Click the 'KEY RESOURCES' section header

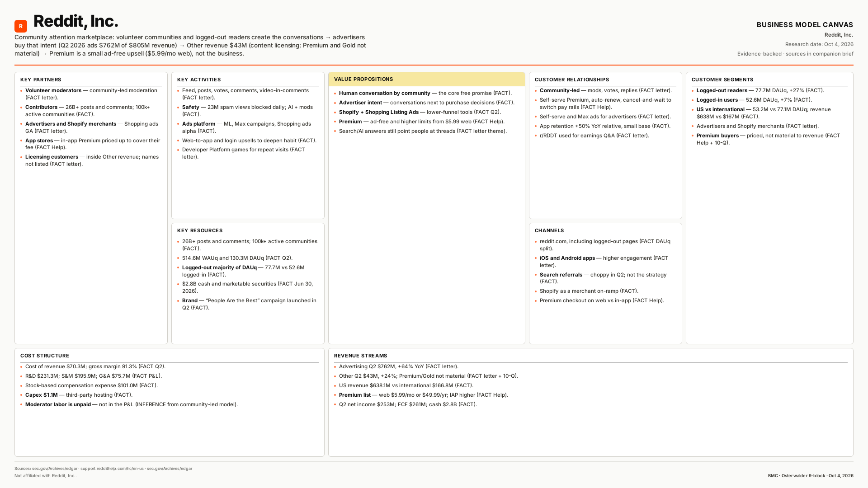click(x=200, y=230)
